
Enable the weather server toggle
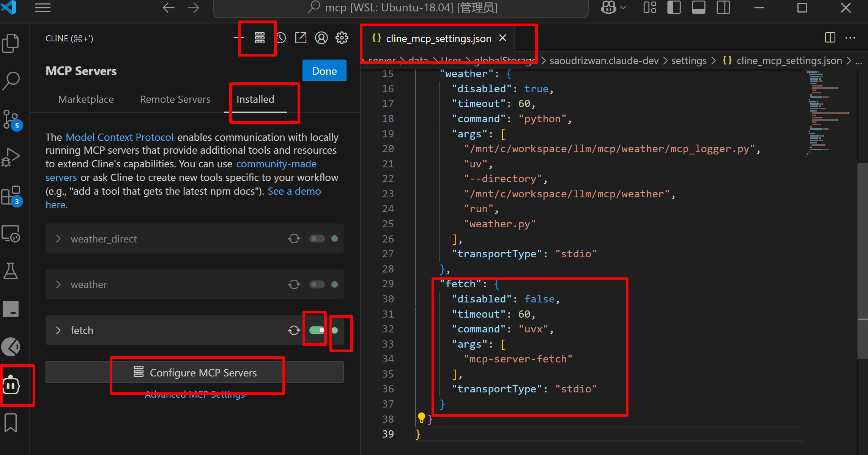(x=317, y=285)
